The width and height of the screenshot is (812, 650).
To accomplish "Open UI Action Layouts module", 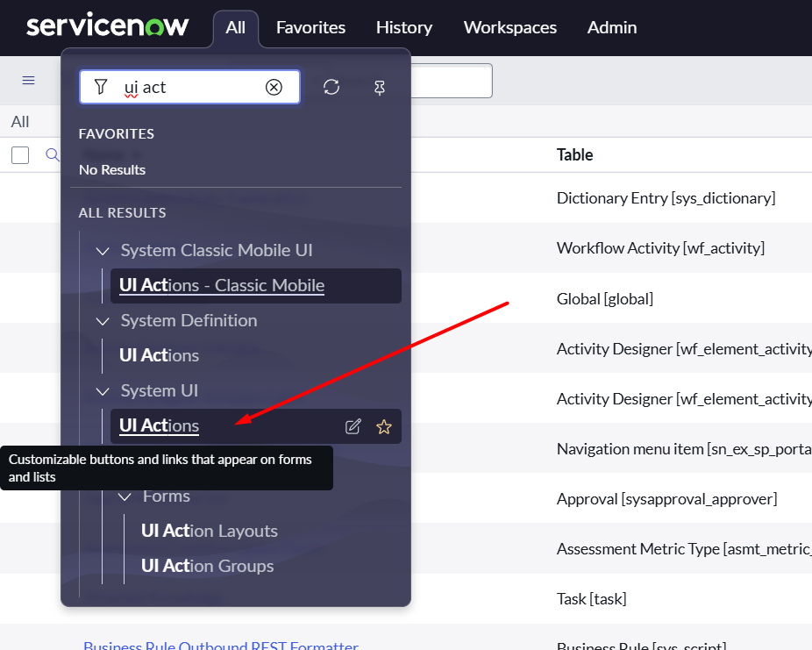I will [210, 531].
